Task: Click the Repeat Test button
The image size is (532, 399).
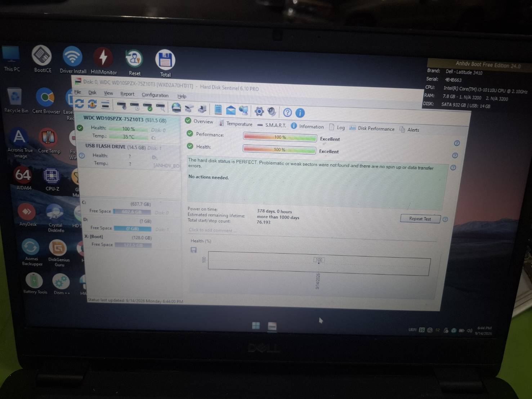Action: pos(420,219)
